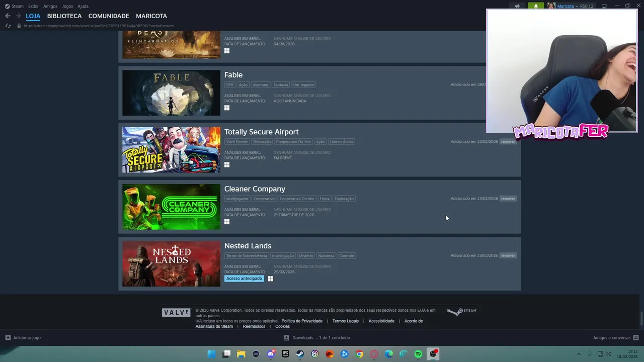Click the Cleaner Company thumbnail
Viewport: 644px width, 362px height.
click(171, 207)
